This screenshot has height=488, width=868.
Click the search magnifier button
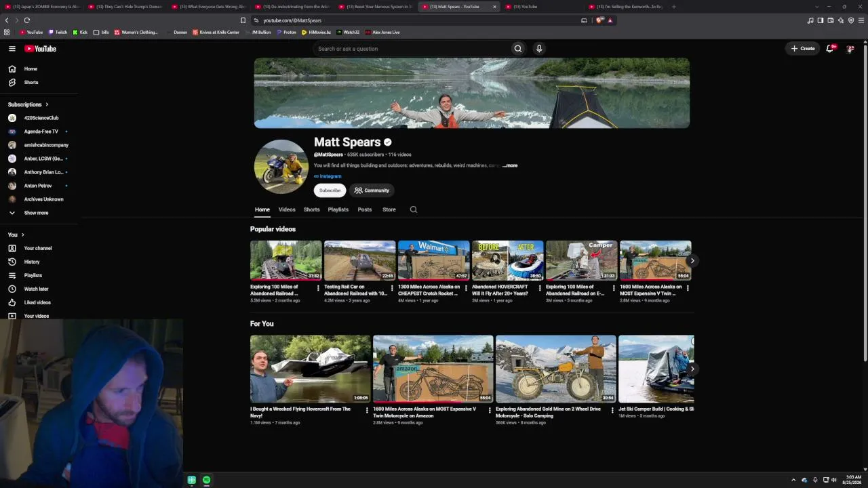(518, 49)
